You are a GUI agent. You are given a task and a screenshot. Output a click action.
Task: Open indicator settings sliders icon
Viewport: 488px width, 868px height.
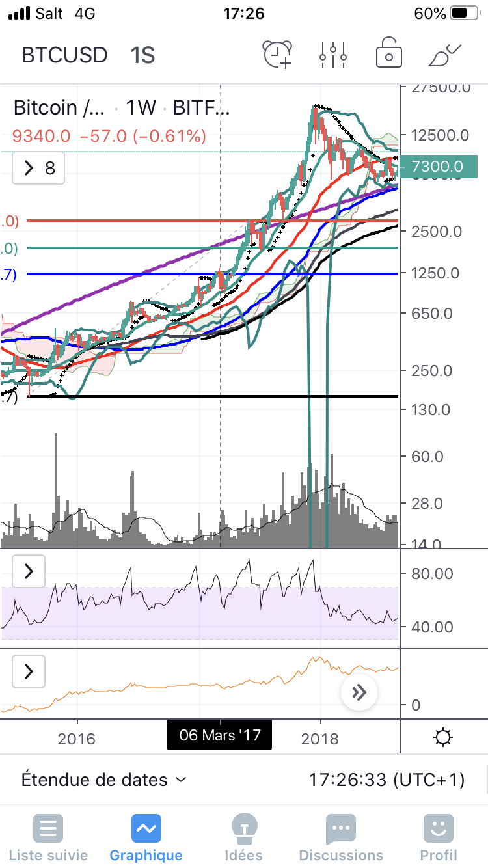pos(332,55)
